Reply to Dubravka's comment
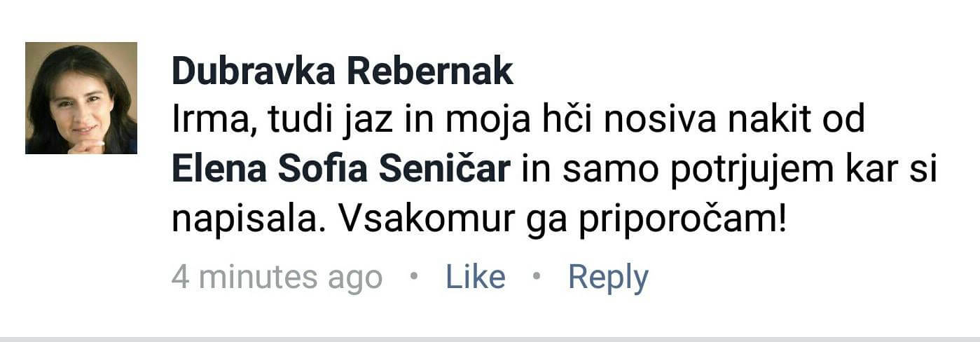The height and width of the screenshot is (342, 980). tap(608, 278)
